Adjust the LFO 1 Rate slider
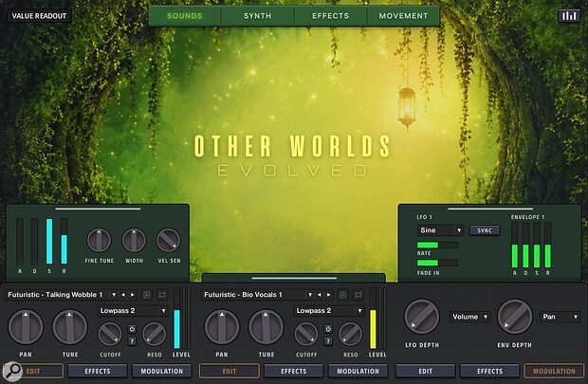This screenshot has width=588, height=384. (x=437, y=246)
